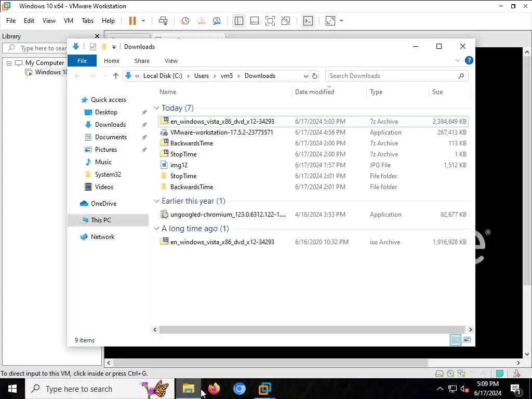Open the VMware Tabs menu

[87, 21]
